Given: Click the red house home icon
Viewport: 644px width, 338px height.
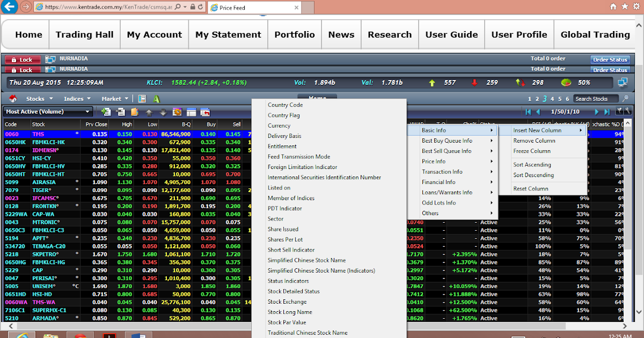Looking at the screenshot, I should pos(13,99).
